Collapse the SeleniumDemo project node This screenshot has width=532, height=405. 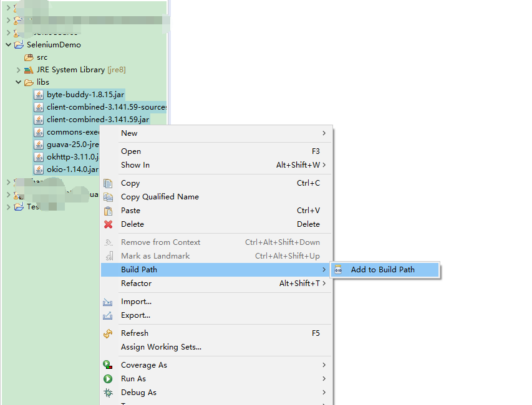[9, 45]
